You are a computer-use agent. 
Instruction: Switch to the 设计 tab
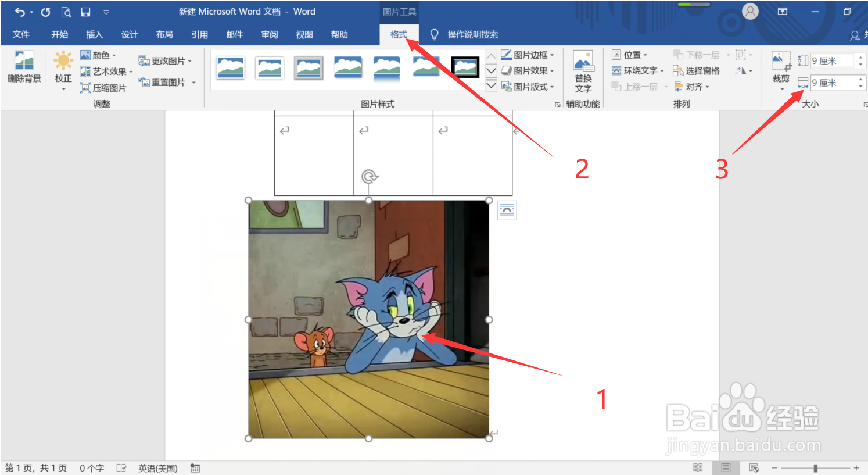coord(129,34)
